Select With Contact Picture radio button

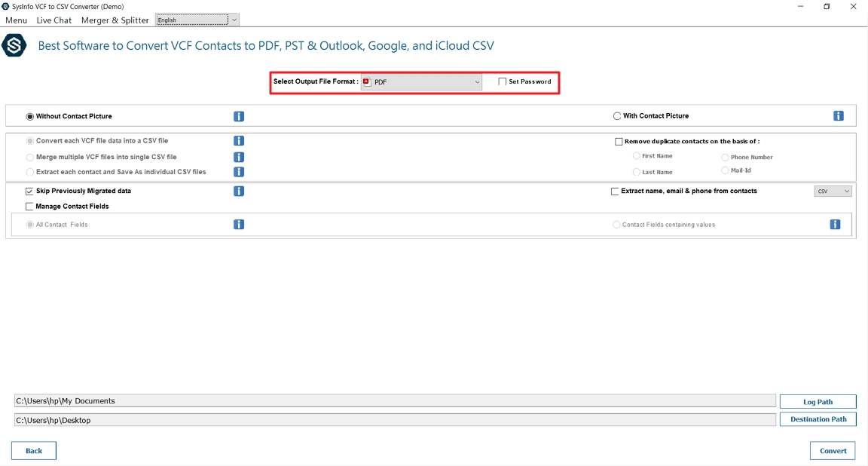point(616,116)
